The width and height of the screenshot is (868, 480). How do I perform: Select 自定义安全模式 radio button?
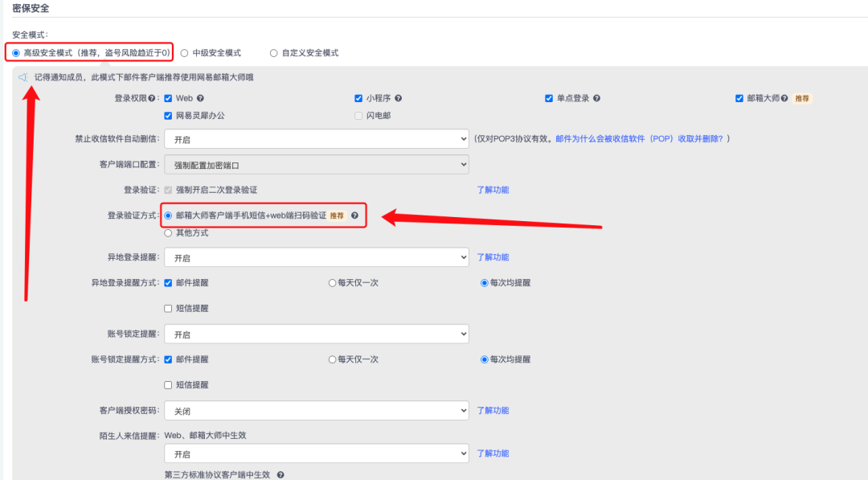coord(273,53)
